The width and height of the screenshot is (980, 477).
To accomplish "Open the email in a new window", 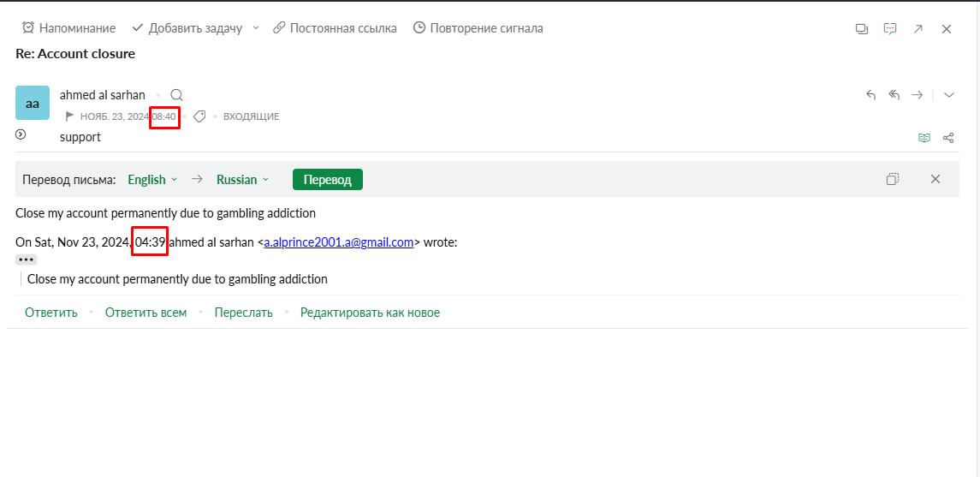I will tap(918, 28).
